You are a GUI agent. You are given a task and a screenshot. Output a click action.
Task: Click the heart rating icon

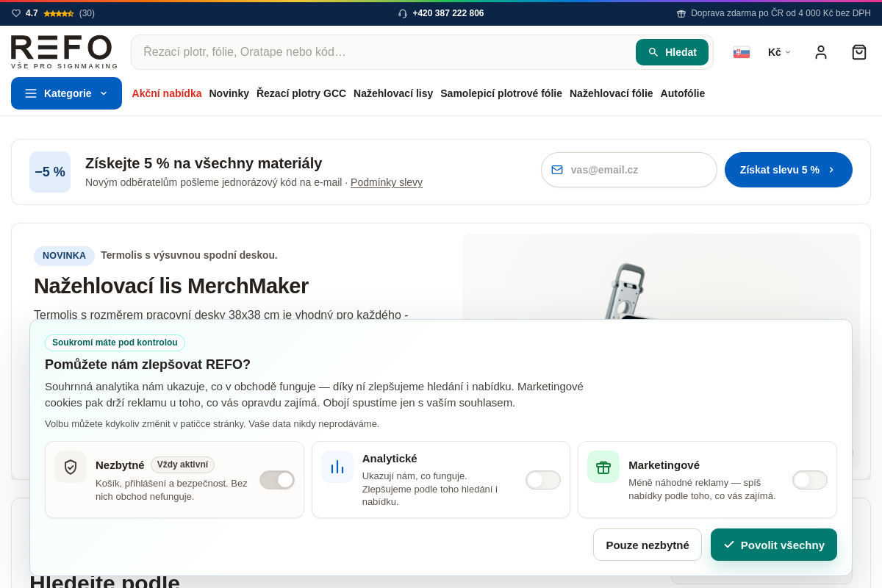tap(16, 13)
